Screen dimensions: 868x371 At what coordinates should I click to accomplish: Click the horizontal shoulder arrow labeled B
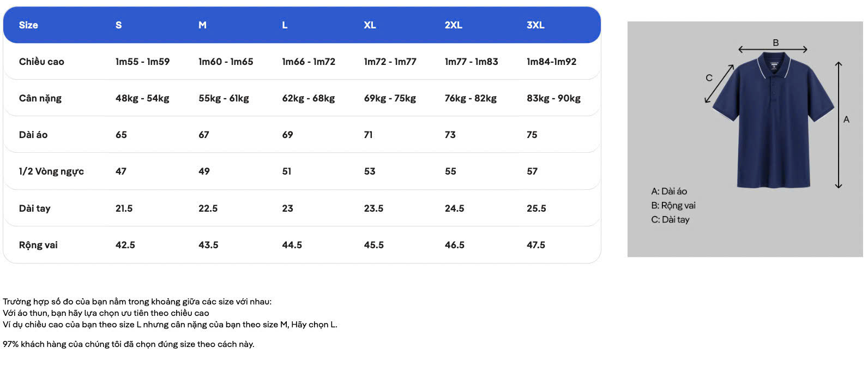tap(773, 49)
